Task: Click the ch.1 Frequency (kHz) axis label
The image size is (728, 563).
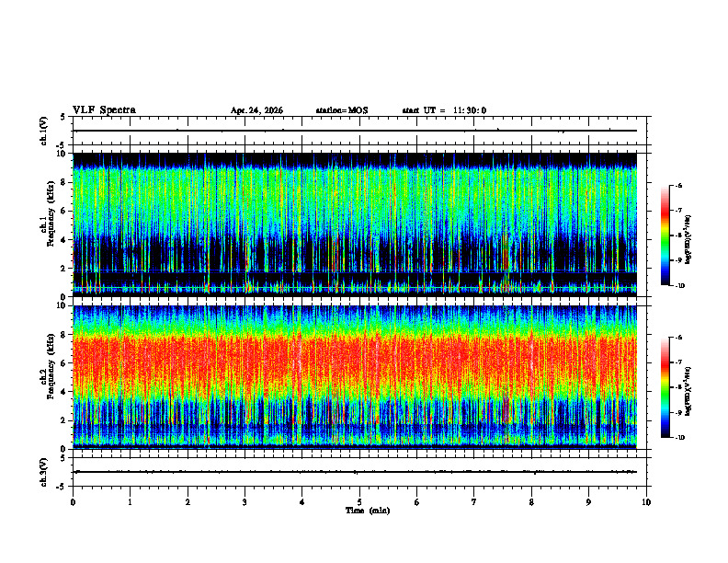Action: point(50,224)
